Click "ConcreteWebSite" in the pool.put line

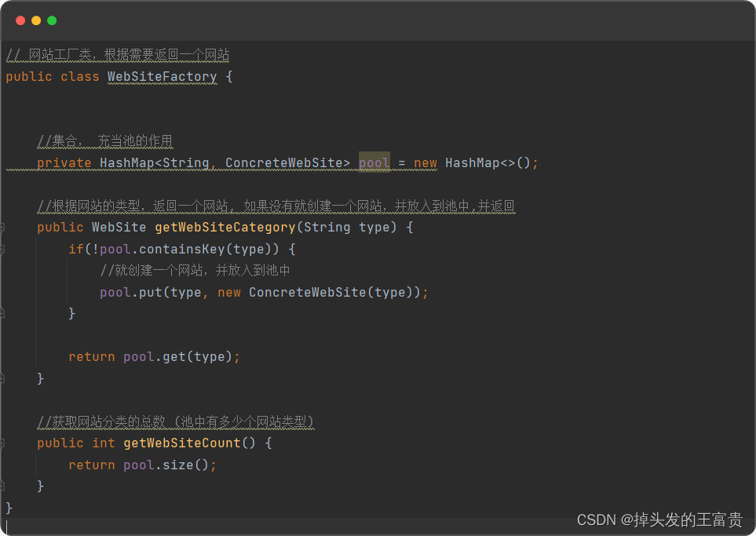(x=308, y=292)
